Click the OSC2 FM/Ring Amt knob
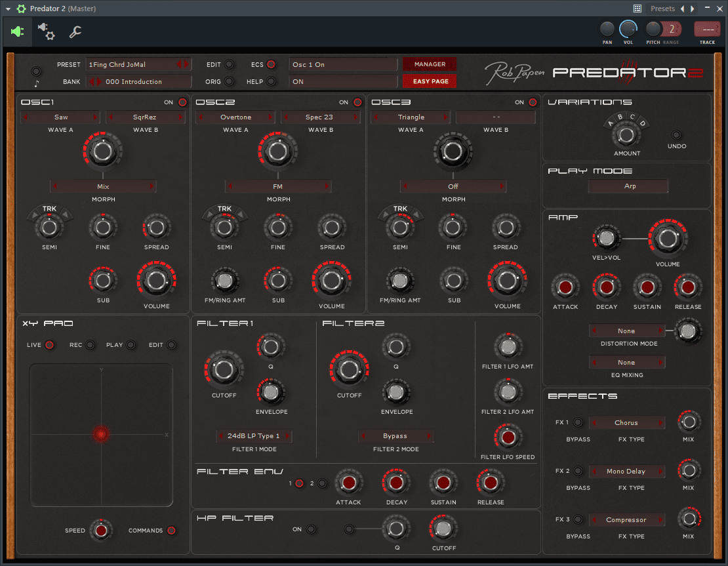Image resolution: width=728 pixels, height=566 pixels. [225, 281]
